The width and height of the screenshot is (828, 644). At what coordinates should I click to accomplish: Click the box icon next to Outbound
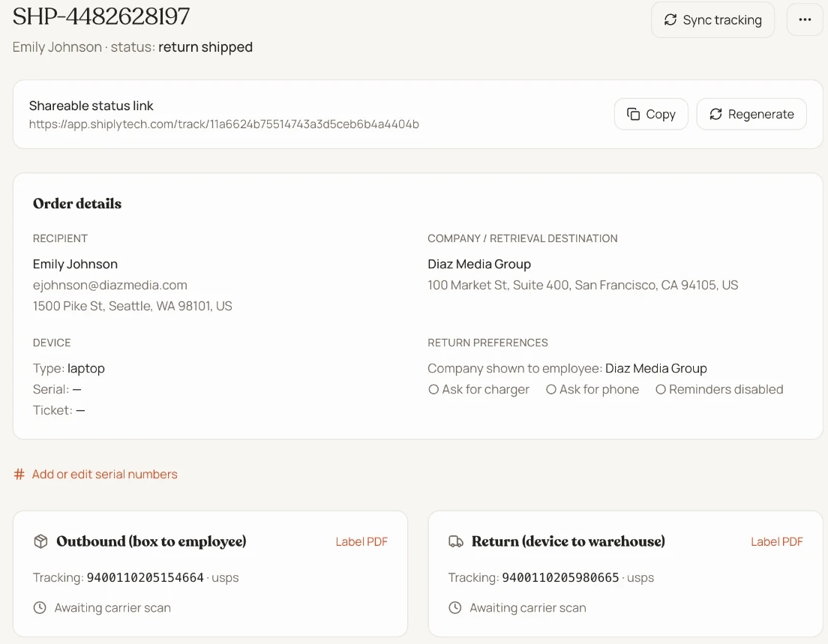coord(40,541)
